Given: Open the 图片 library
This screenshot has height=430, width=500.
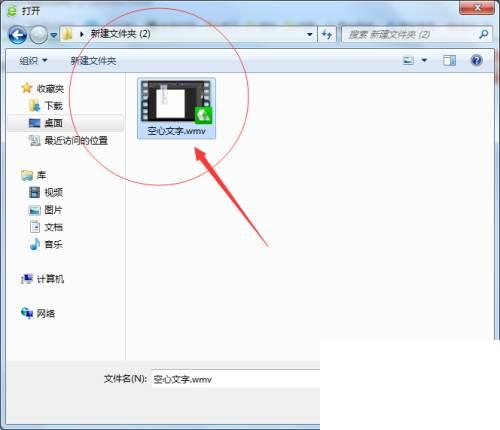Looking at the screenshot, I should coord(53,210).
